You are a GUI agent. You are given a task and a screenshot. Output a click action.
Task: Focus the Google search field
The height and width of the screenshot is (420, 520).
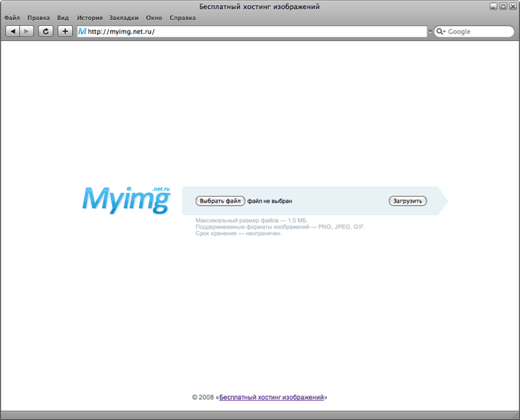point(475,32)
